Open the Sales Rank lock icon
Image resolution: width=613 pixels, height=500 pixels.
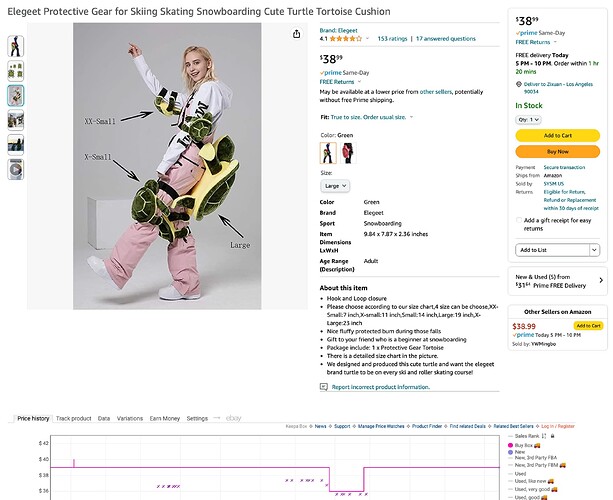pyautogui.click(x=552, y=436)
